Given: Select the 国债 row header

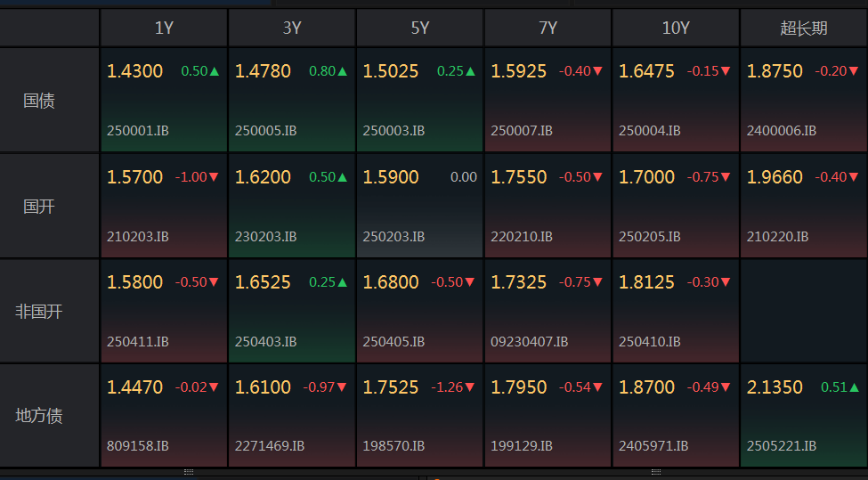Looking at the screenshot, I should 39,101.
